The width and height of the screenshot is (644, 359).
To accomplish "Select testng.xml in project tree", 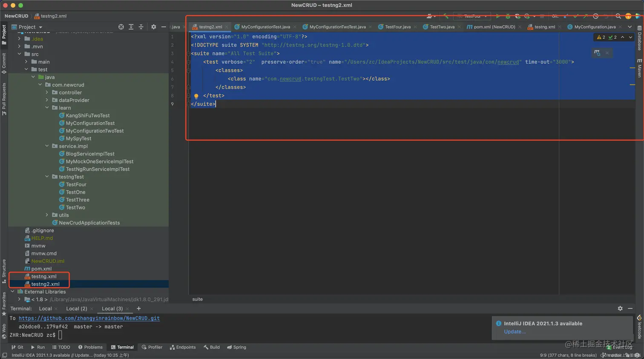I will pos(43,276).
